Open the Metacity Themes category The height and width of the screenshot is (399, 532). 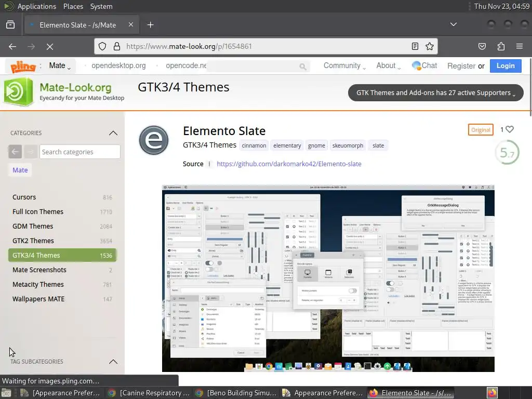[38, 285]
